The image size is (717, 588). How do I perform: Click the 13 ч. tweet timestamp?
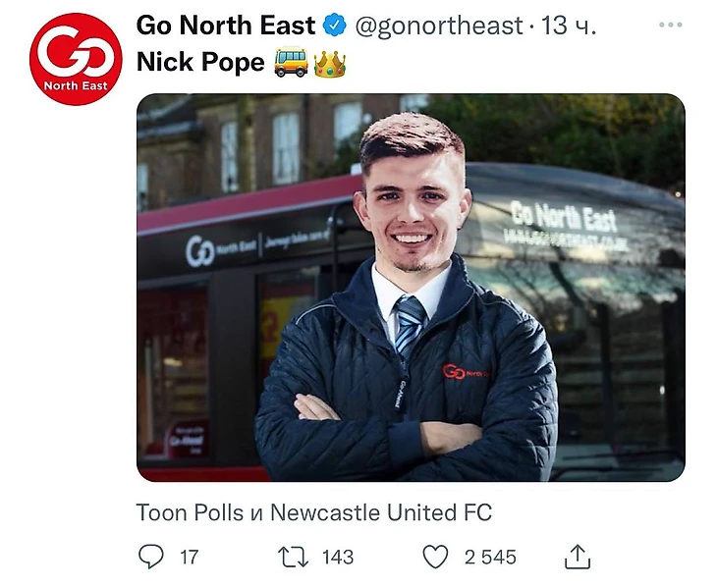click(x=569, y=26)
